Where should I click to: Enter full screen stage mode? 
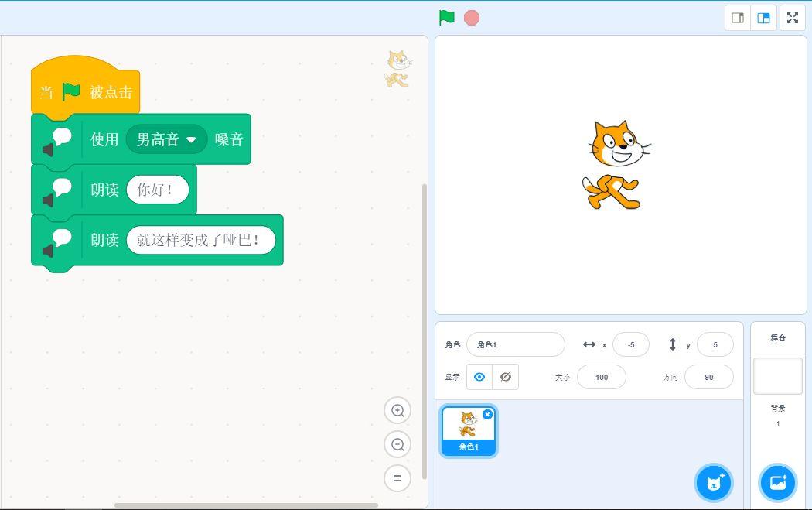coord(793,18)
